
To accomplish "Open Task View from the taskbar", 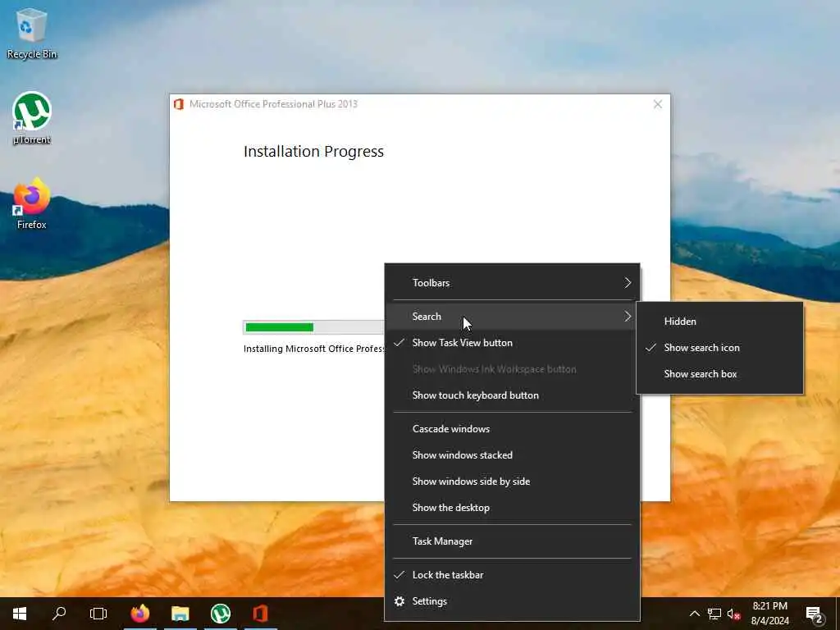I will pyautogui.click(x=98, y=614).
